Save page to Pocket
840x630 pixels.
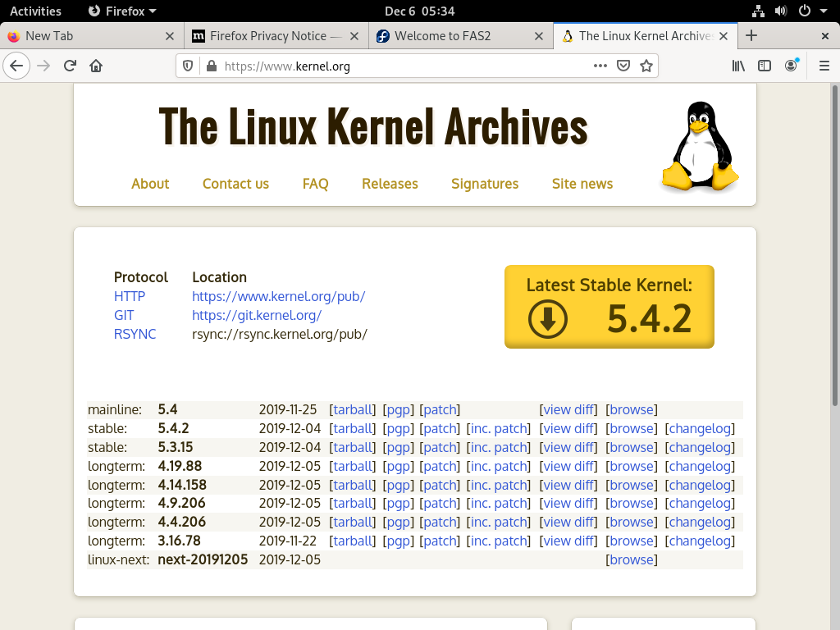[623, 66]
